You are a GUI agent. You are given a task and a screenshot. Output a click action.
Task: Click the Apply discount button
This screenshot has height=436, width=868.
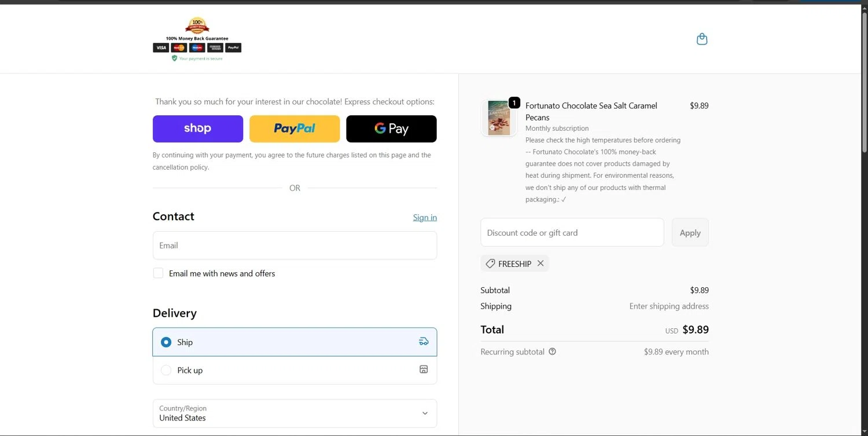coord(690,232)
